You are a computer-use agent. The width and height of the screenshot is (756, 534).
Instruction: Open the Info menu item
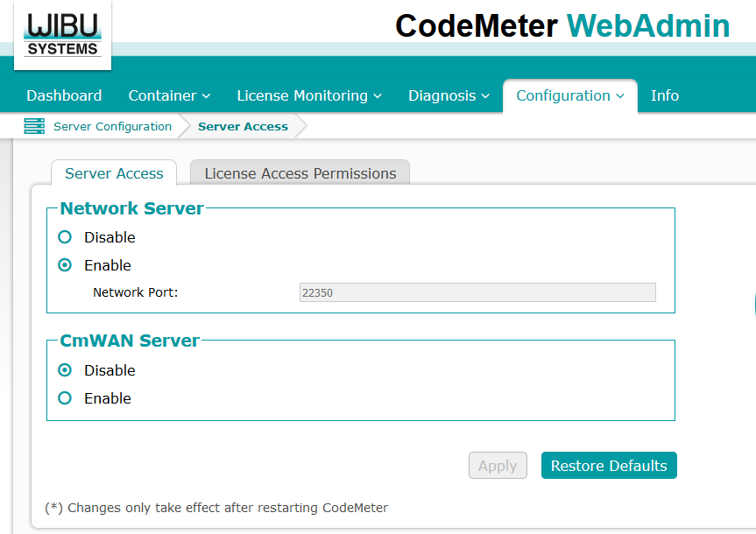pyautogui.click(x=664, y=95)
